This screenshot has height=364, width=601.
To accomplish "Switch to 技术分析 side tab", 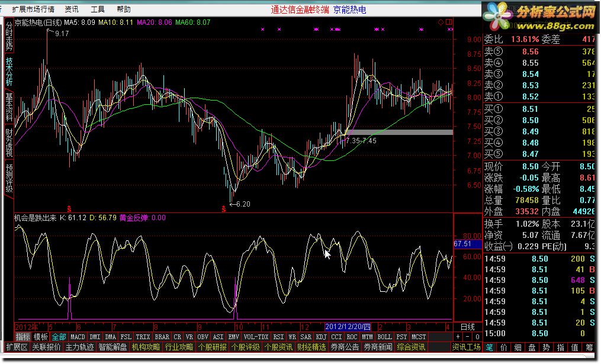I will click(9, 72).
